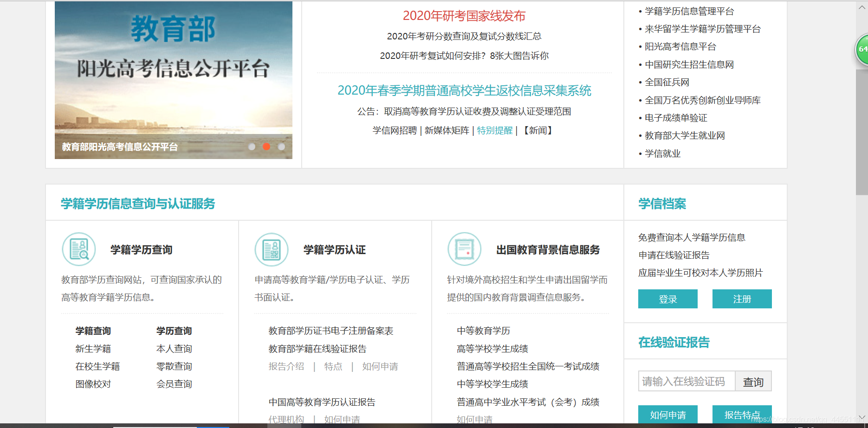
Task: Open 2020年研考复试如何安排 article
Action: (464, 56)
